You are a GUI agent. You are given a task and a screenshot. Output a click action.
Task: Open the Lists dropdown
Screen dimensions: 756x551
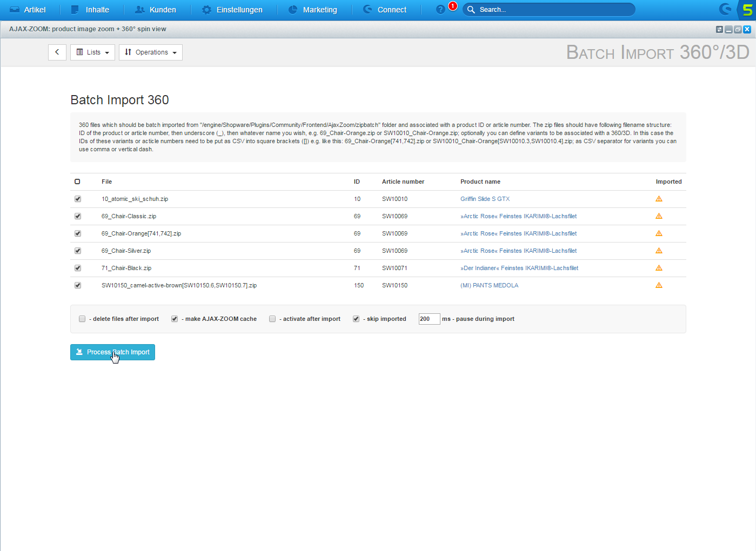pos(92,52)
